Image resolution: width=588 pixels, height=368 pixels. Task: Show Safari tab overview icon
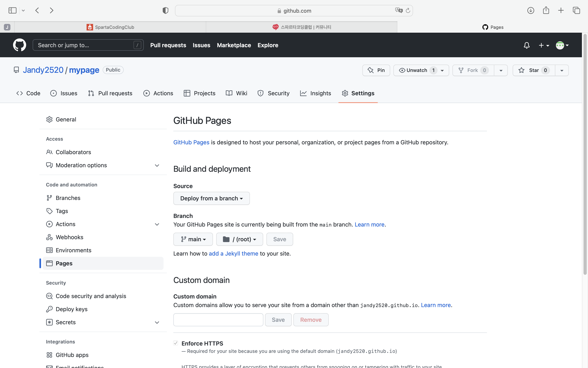coord(576,10)
